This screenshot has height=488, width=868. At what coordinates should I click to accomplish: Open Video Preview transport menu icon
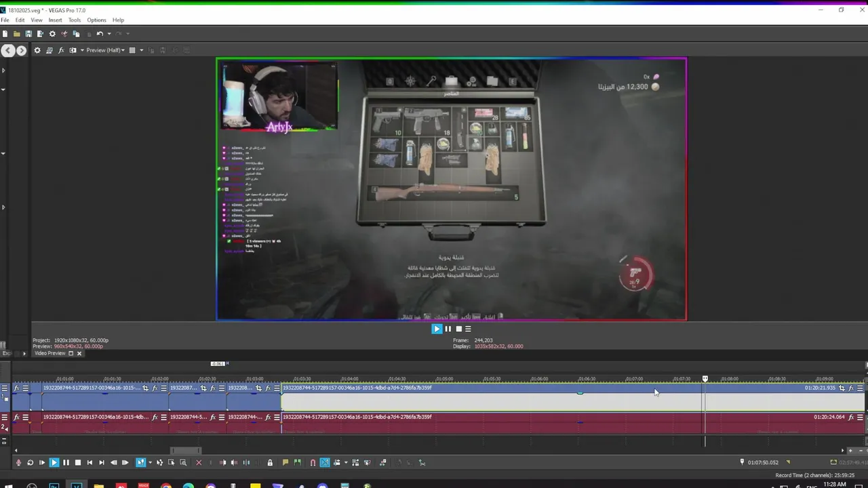pyautogui.click(x=468, y=329)
